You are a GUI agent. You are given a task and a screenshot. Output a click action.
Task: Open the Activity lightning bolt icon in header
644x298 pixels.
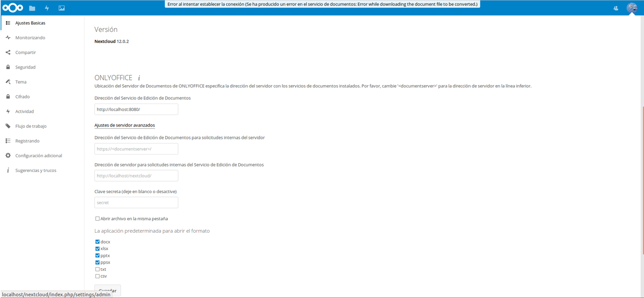tap(47, 8)
